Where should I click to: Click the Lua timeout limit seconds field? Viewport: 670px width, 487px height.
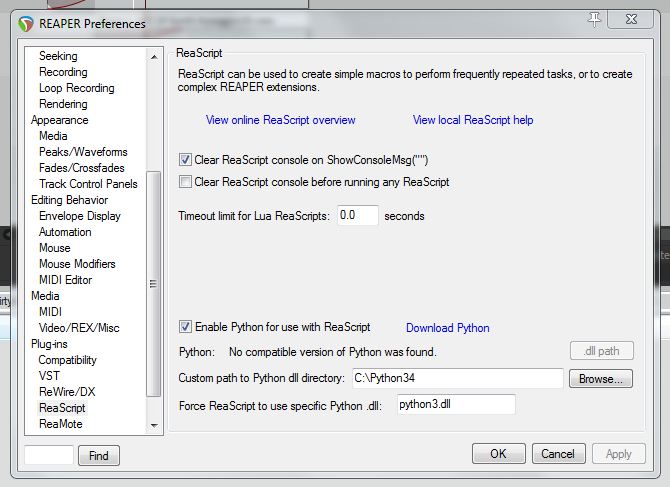coord(358,215)
